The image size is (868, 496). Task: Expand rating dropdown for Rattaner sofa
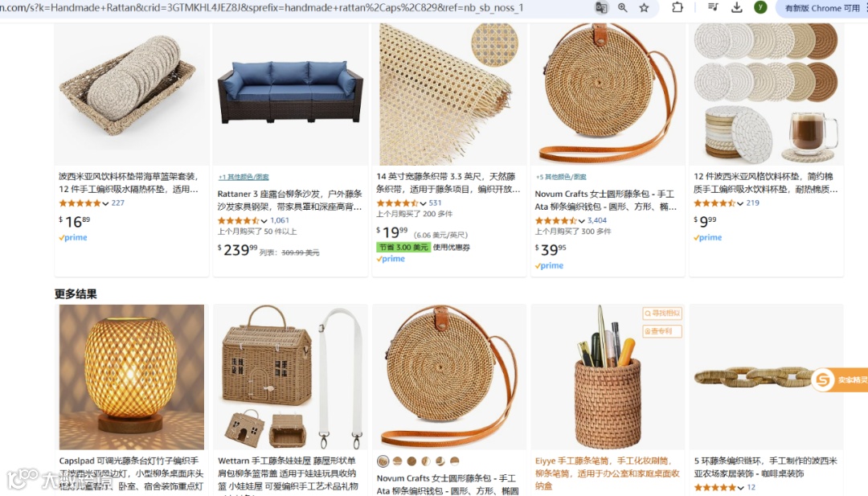[264, 220]
